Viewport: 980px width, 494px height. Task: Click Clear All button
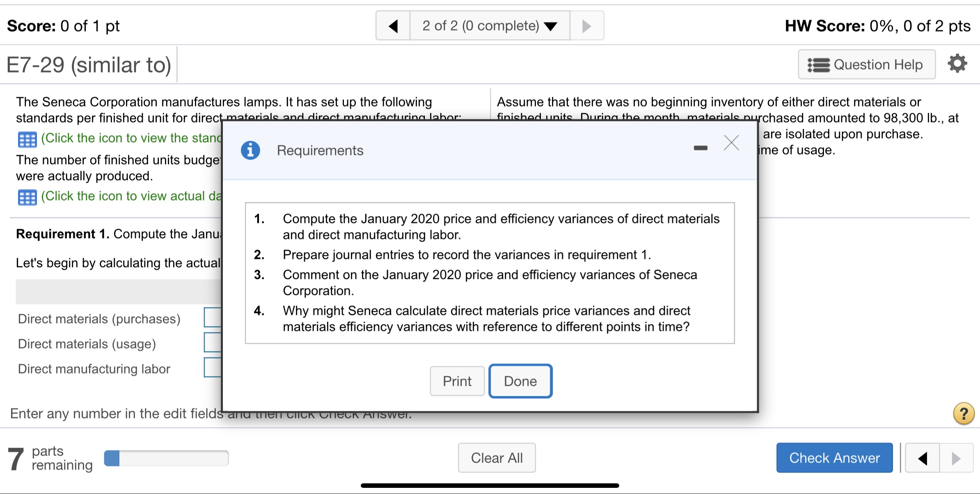(x=497, y=458)
